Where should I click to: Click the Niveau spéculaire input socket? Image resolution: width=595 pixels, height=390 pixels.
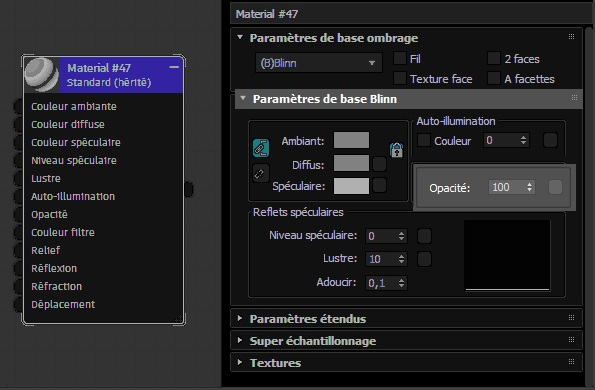click(18, 160)
